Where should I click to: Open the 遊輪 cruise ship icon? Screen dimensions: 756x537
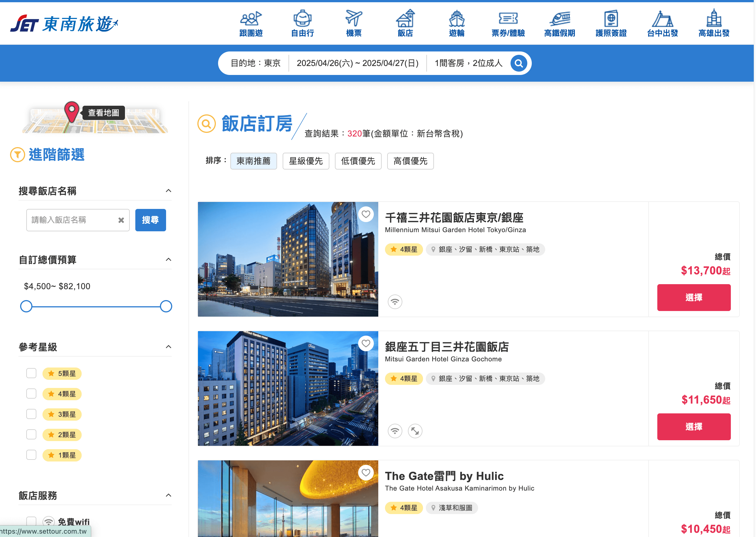(457, 18)
